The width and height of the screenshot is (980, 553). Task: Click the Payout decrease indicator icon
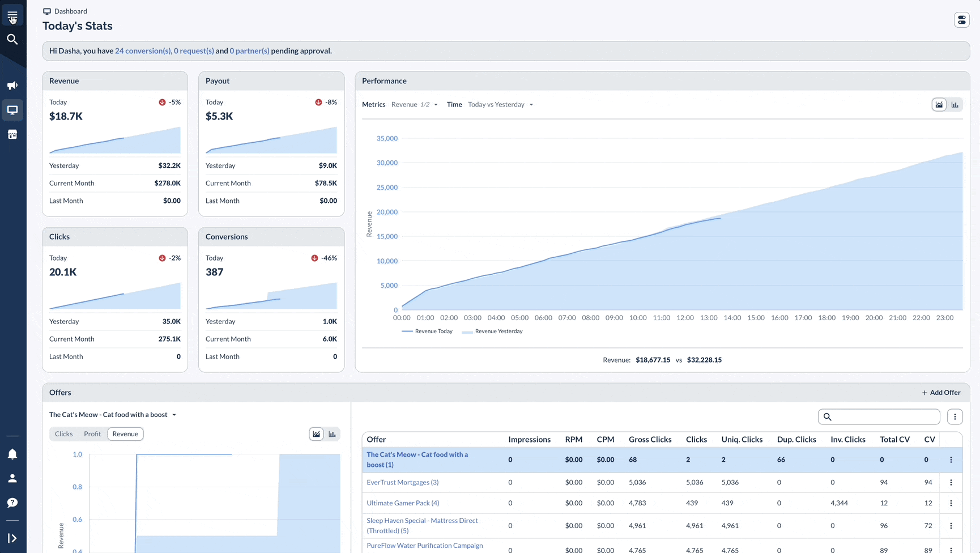(318, 103)
